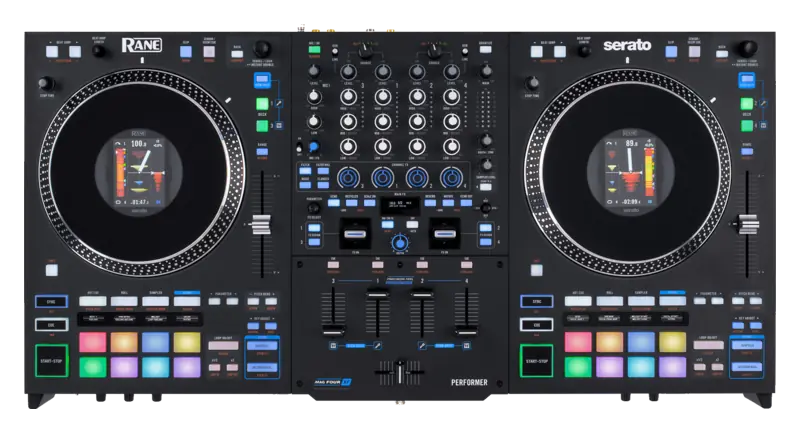Enable SYNC on the left deck
800x433 pixels.
[52, 301]
